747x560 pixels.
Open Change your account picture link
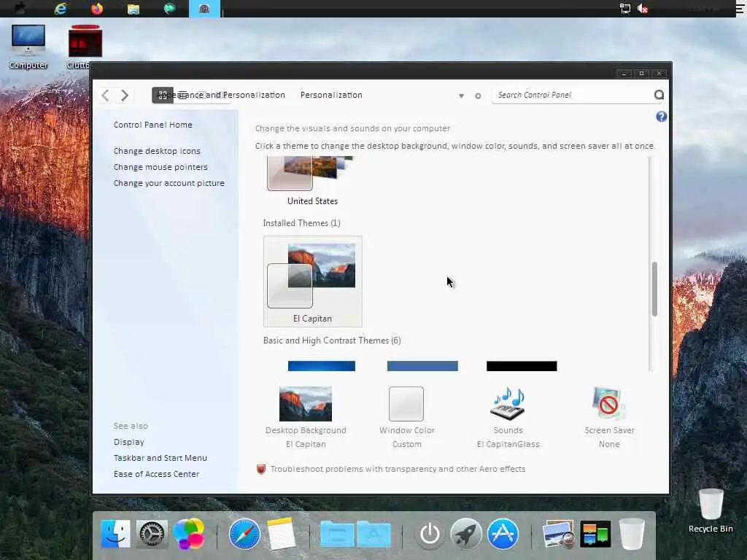169,183
